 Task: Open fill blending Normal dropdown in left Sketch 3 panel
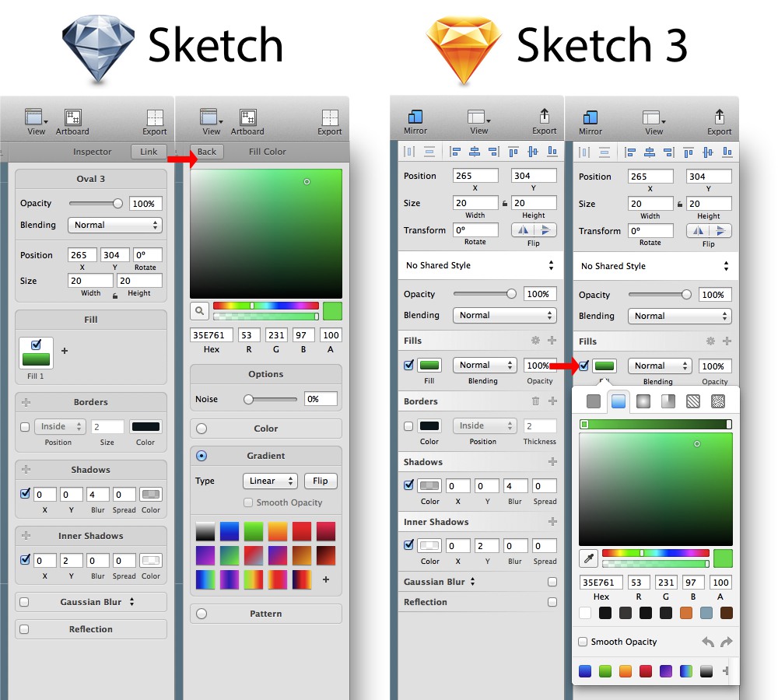click(x=485, y=365)
